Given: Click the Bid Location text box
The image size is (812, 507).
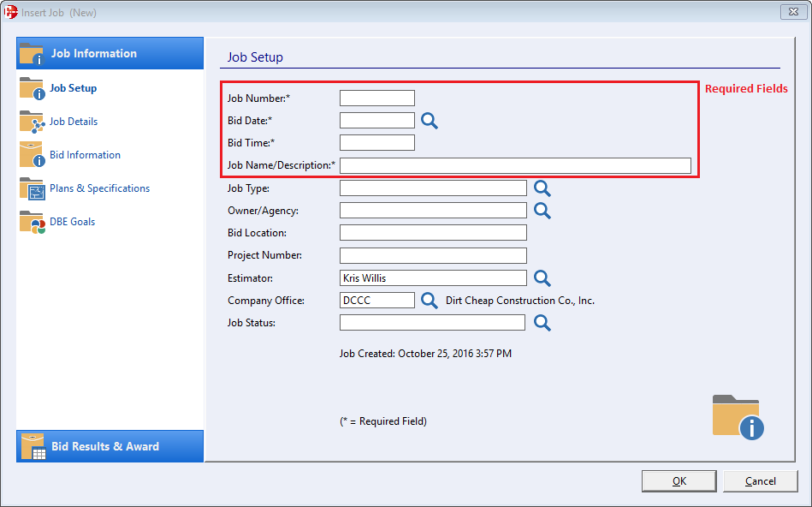Looking at the screenshot, I should pos(432,232).
